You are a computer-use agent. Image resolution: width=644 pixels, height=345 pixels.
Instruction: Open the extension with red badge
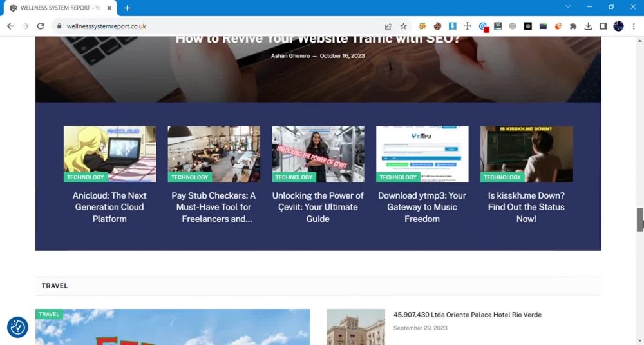pos(483,26)
